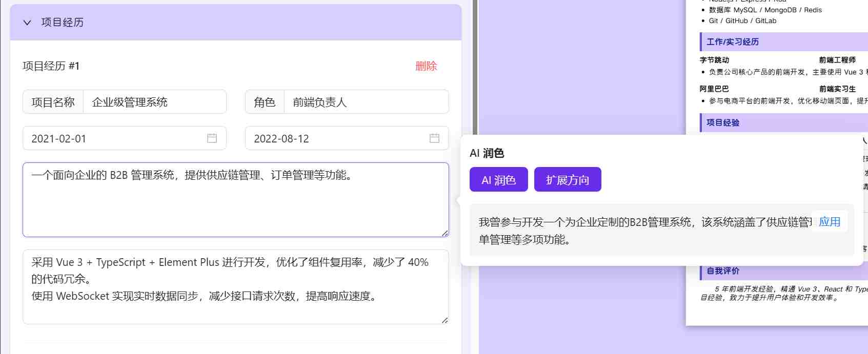Click the vertical divider between editor and preview
This screenshot has height=354, width=868.
pyautogui.click(x=475, y=67)
